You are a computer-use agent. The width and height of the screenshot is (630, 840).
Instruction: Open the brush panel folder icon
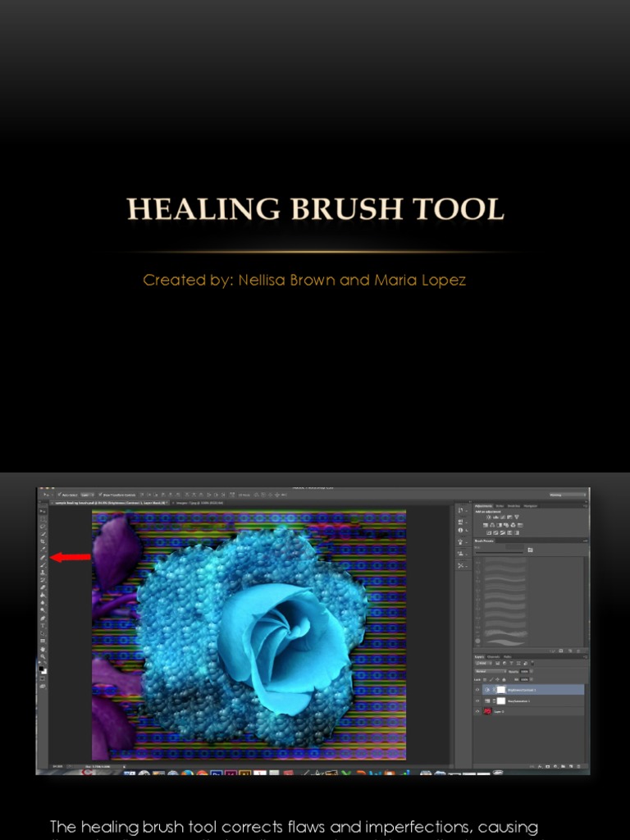[531, 550]
